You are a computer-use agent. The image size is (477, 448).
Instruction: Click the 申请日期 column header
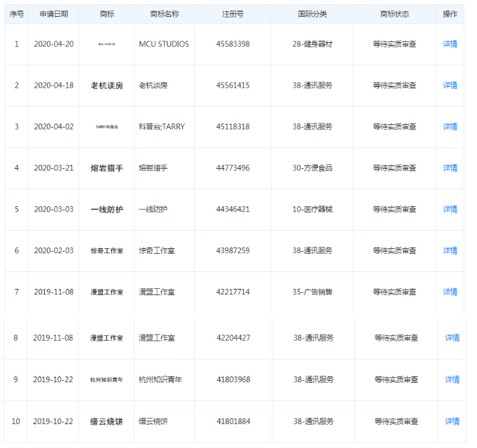click(x=54, y=14)
